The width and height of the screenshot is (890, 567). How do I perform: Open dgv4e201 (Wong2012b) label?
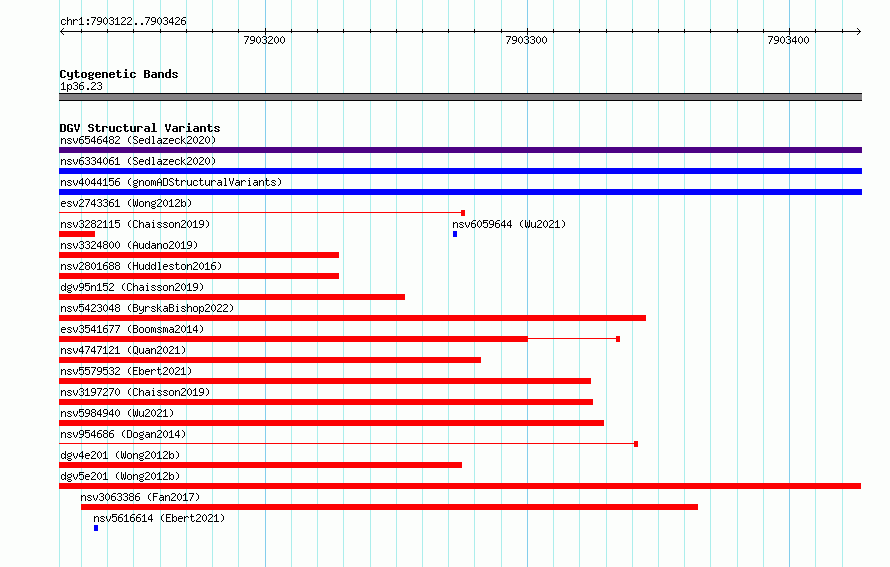click(120, 455)
